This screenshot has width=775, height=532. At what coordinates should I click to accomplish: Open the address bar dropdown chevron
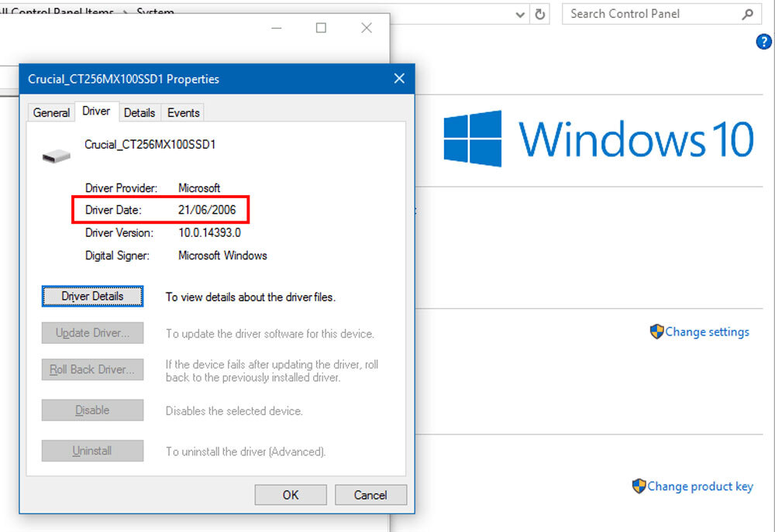(519, 13)
